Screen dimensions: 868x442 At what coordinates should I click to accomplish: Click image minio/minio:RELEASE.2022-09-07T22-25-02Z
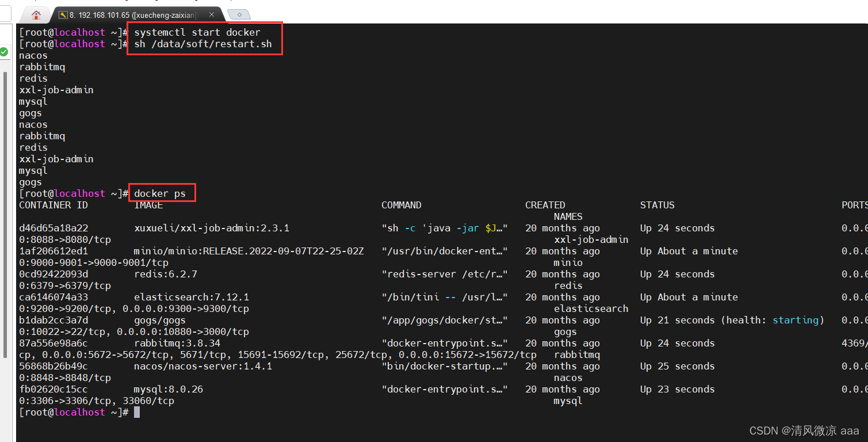point(249,251)
